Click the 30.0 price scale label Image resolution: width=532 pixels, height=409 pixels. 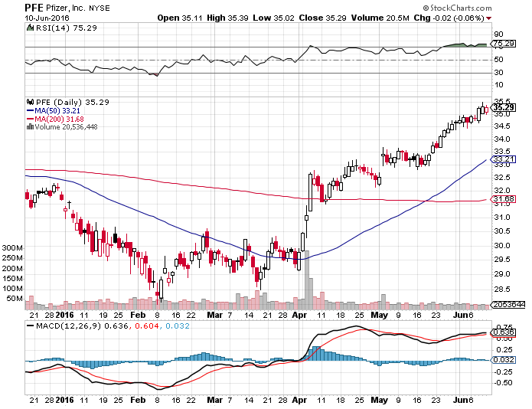coord(502,245)
